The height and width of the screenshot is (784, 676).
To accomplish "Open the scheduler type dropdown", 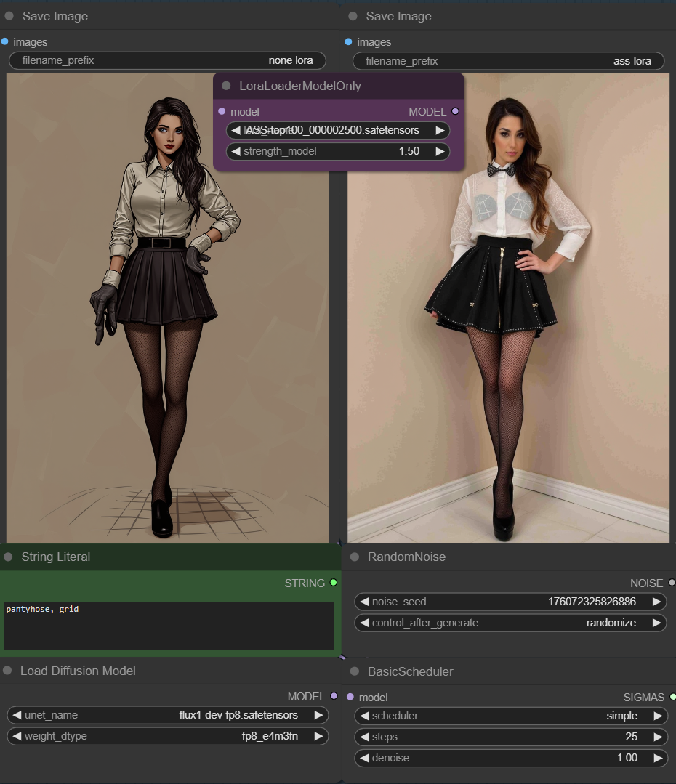I will click(510, 716).
